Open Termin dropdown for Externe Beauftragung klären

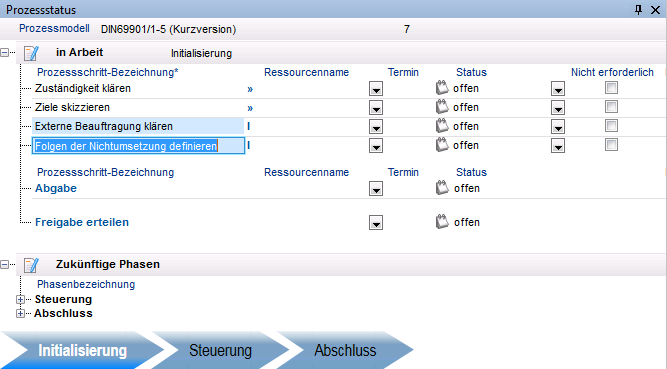pos(376,126)
